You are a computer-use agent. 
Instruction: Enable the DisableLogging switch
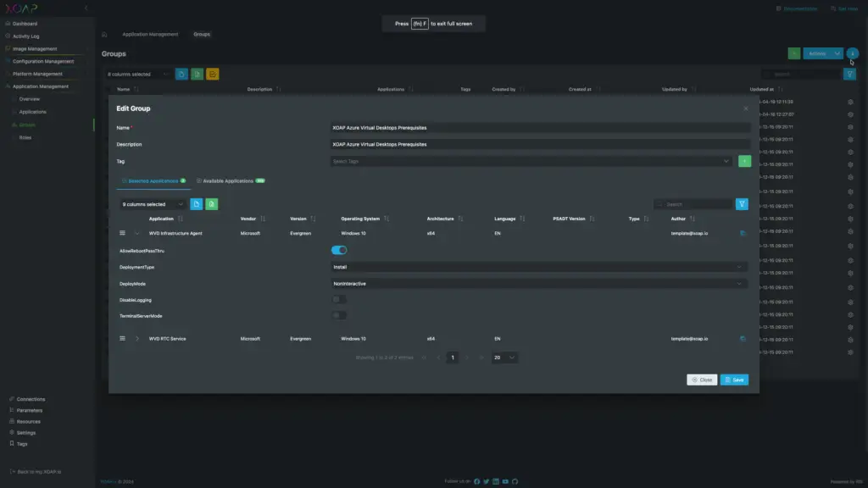(x=339, y=299)
